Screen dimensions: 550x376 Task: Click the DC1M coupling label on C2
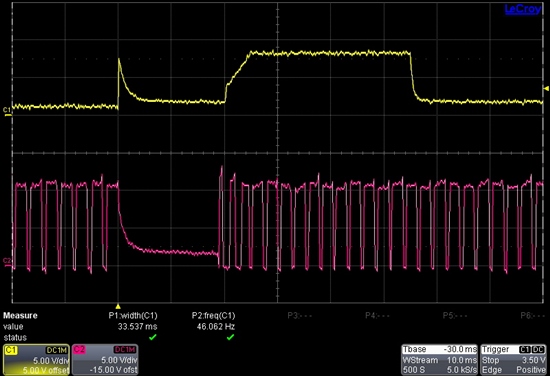[x=125, y=350]
